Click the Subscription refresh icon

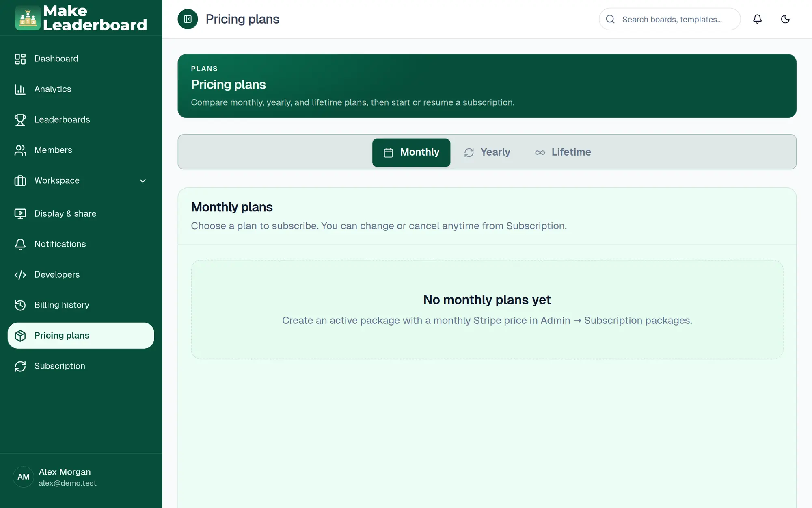click(20, 366)
